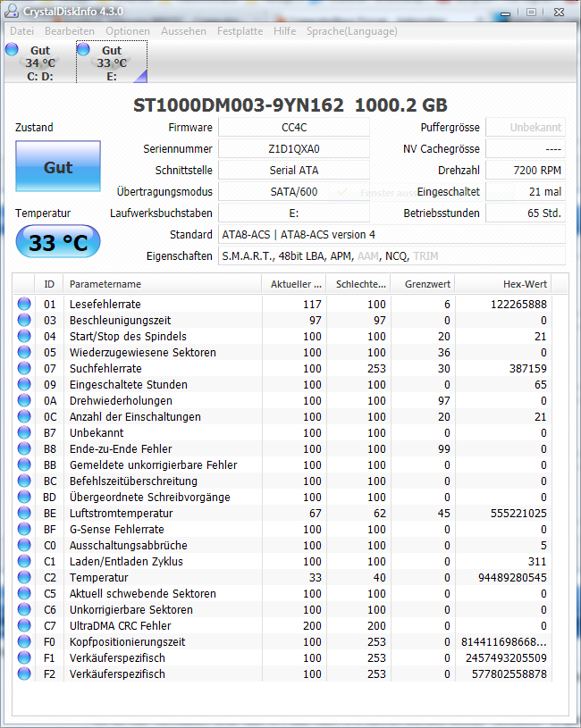Click the Eingeschaltet field 21 mal

[x=526, y=191]
